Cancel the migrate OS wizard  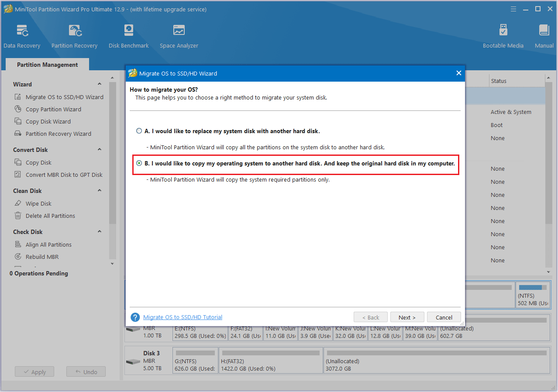[x=444, y=317]
